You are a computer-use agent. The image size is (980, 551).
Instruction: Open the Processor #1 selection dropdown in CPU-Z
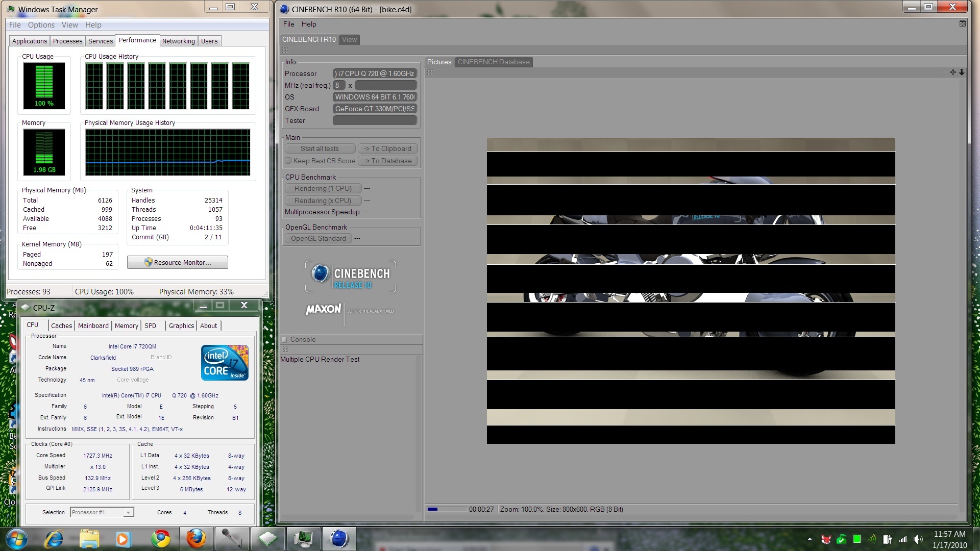(x=102, y=512)
